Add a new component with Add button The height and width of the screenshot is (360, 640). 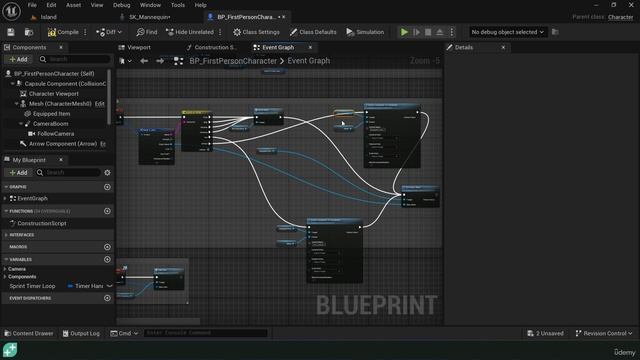click(x=18, y=59)
